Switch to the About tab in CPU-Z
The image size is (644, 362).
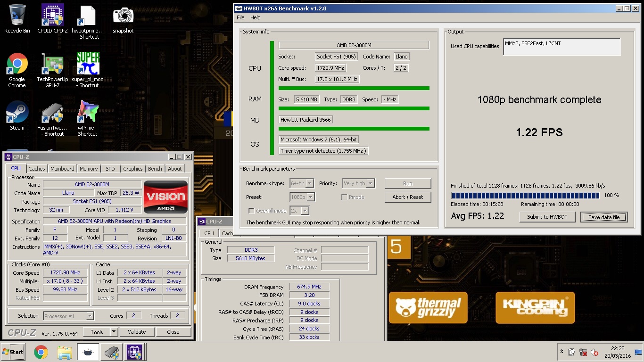[175, 169]
